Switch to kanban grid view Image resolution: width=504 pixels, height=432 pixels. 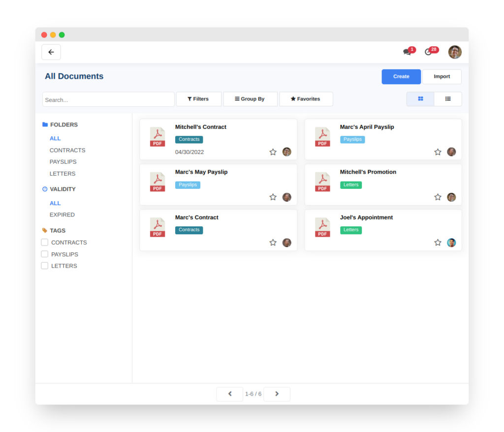click(420, 98)
